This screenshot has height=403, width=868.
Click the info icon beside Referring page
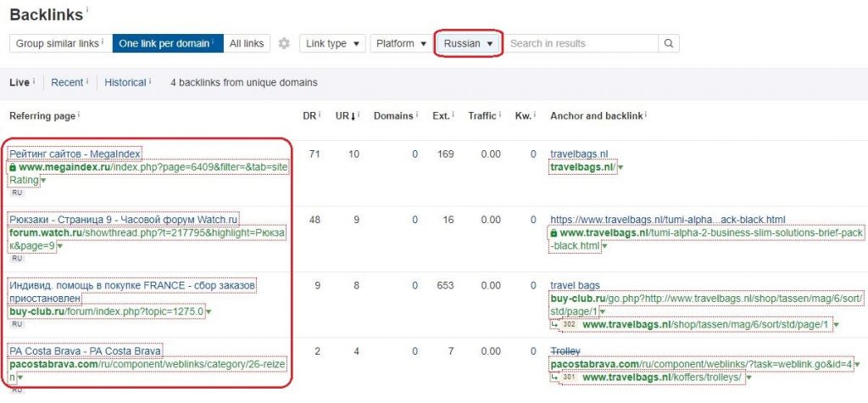pos(78,115)
